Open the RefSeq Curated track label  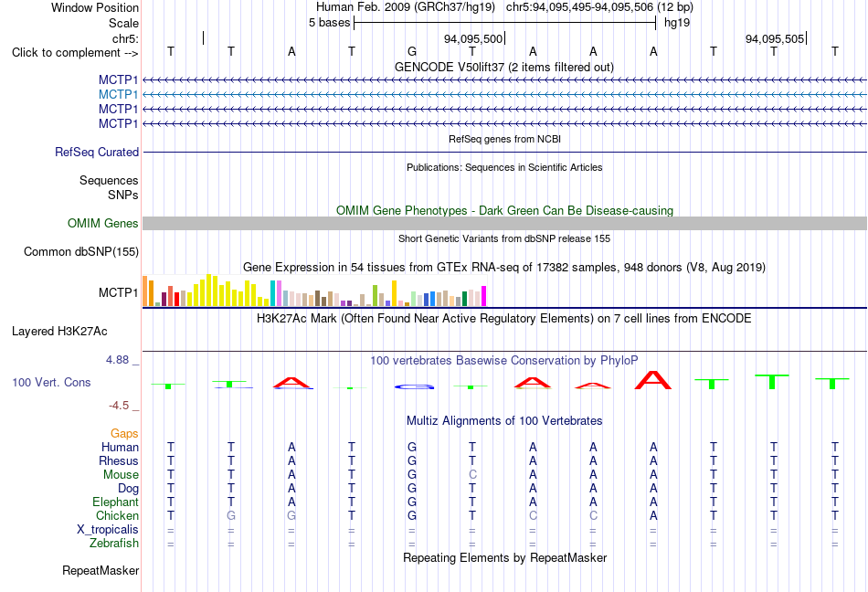pos(97,153)
